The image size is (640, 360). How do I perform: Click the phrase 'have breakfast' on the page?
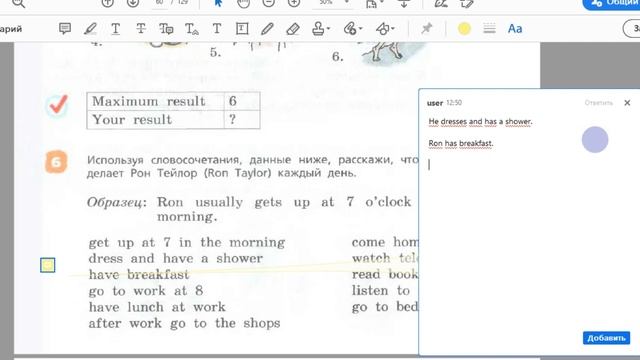coord(139,275)
